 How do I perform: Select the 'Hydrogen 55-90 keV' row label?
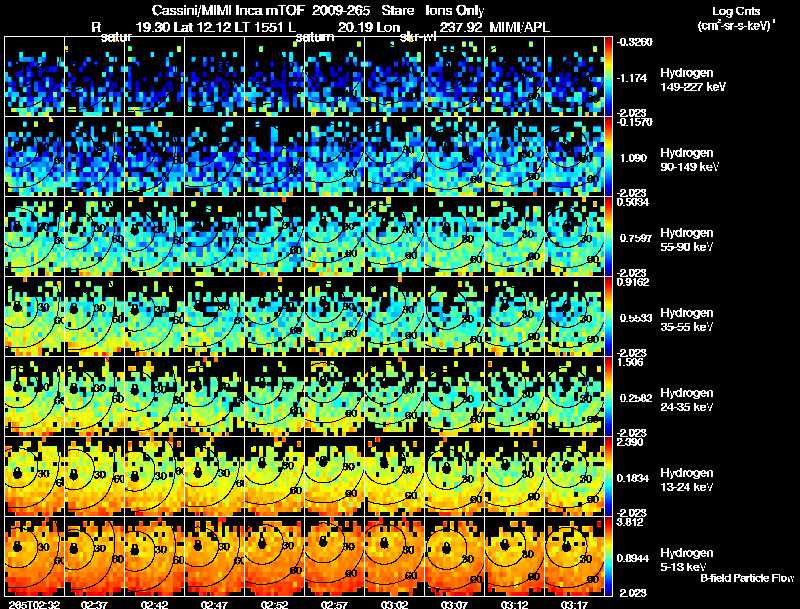687,240
